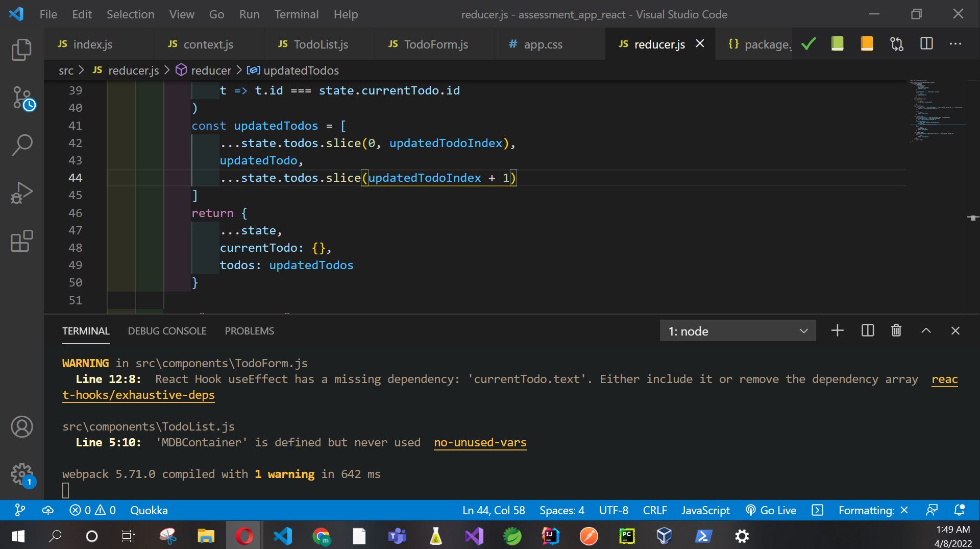Kill the active terminal with trash icon
980x549 pixels.
[896, 330]
